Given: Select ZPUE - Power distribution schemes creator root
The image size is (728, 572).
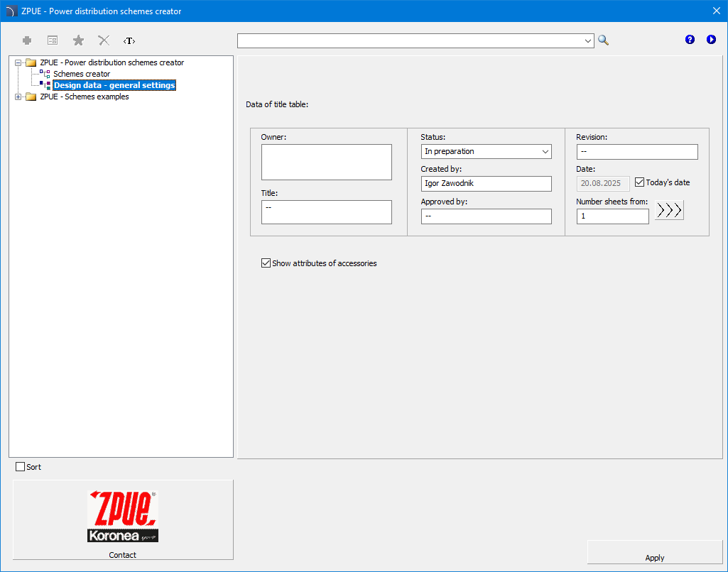Looking at the screenshot, I should pos(112,62).
